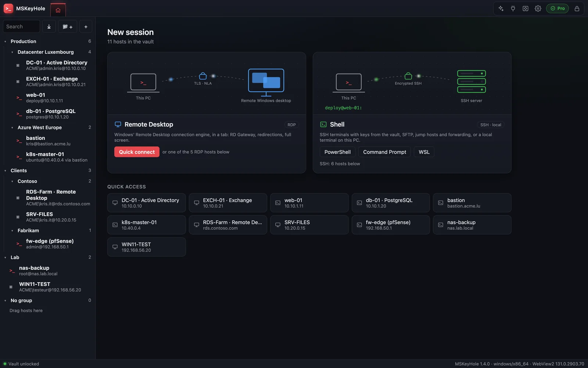Click the sparkle assistant icon in the header
The width and height of the screenshot is (588, 368).
coord(501,8)
